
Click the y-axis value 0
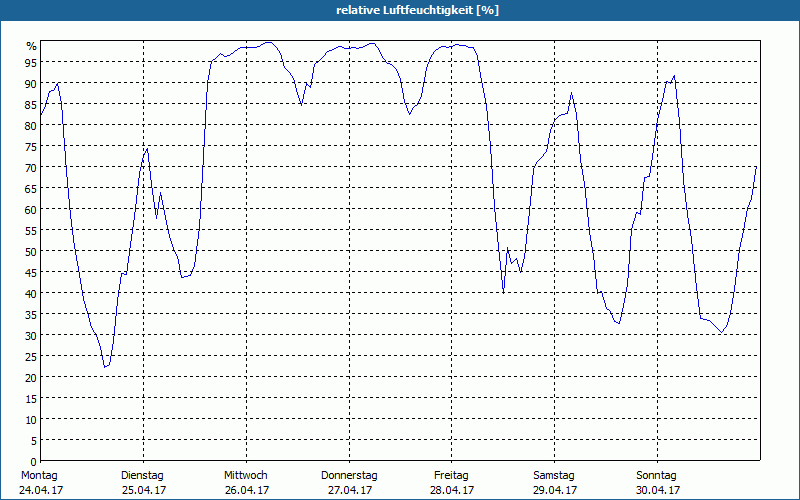click(x=34, y=461)
